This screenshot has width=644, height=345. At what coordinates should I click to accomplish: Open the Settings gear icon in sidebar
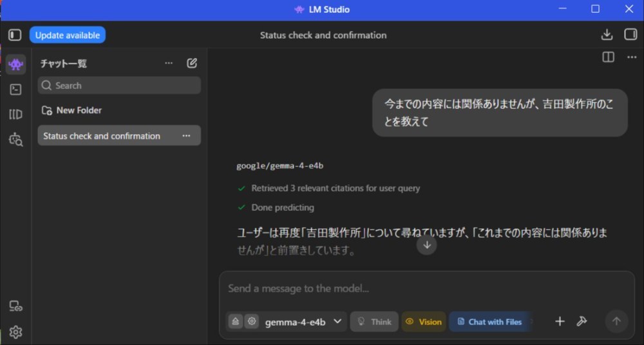point(15,332)
